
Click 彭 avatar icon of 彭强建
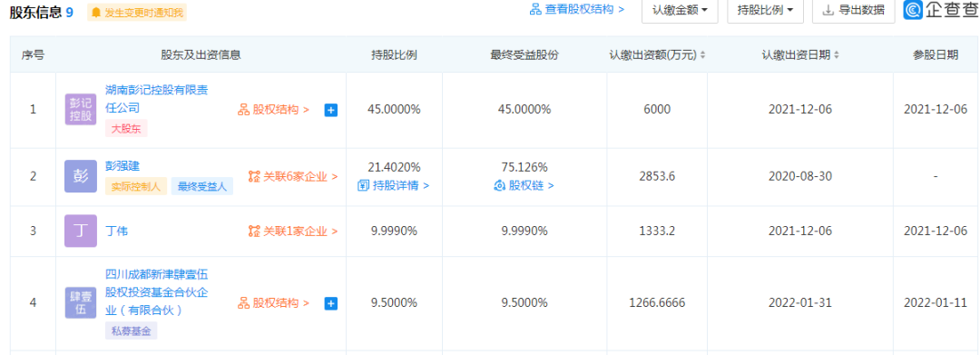81,175
